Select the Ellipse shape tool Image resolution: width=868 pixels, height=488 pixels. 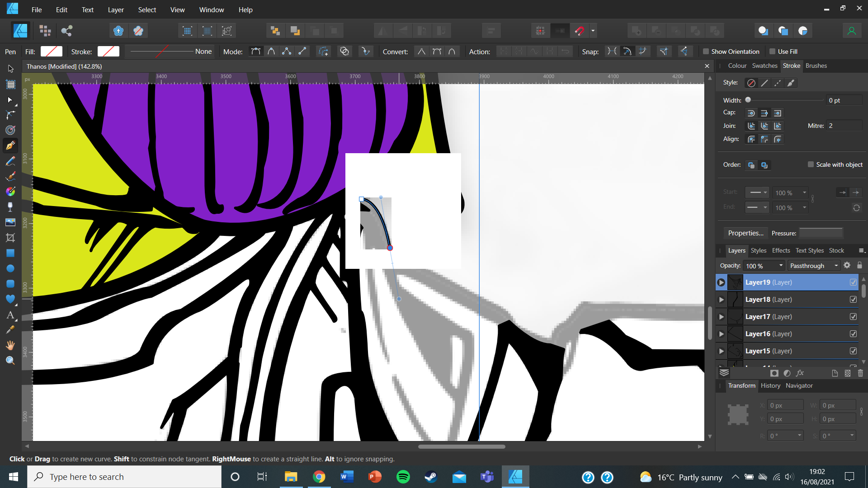coord(10,268)
